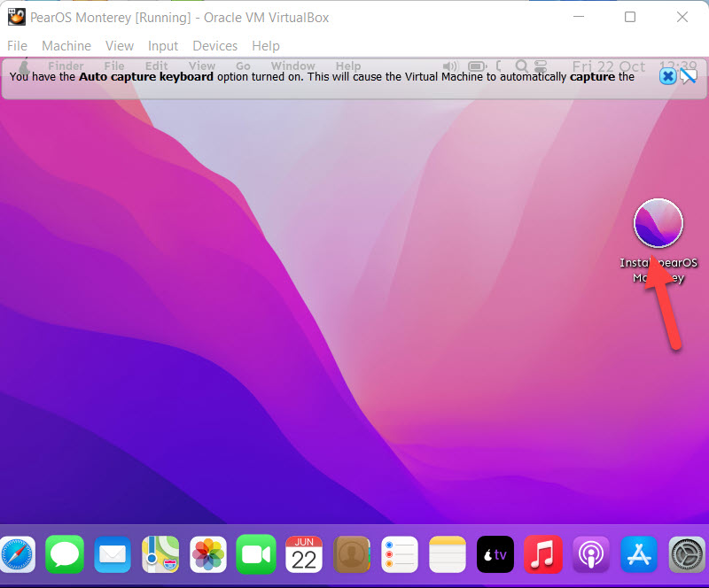Open the guest Finder menu

coord(66,66)
